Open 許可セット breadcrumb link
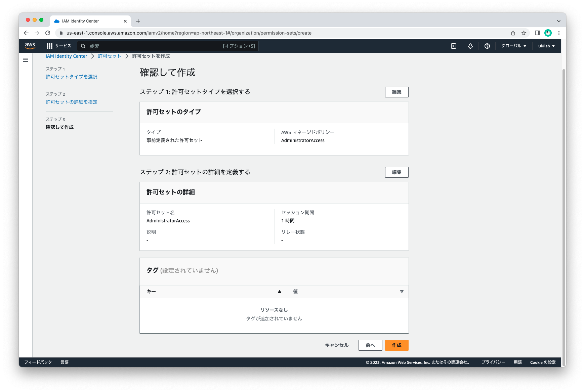The width and height of the screenshot is (585, 392). 109,56
